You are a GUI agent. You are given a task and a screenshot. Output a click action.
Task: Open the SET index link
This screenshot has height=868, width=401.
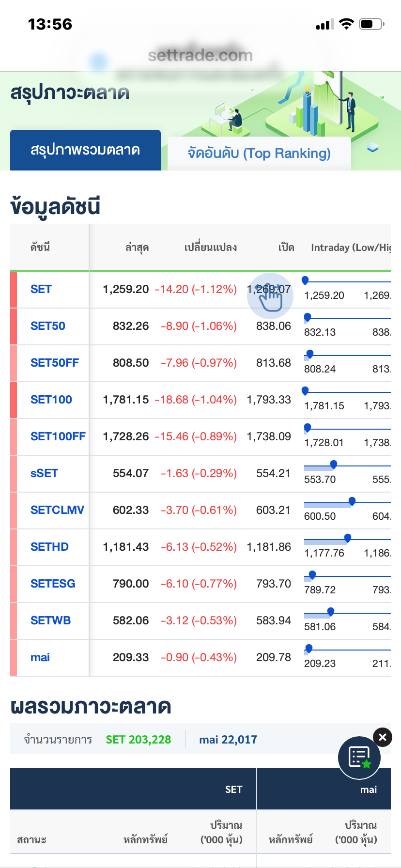point(41,289)
